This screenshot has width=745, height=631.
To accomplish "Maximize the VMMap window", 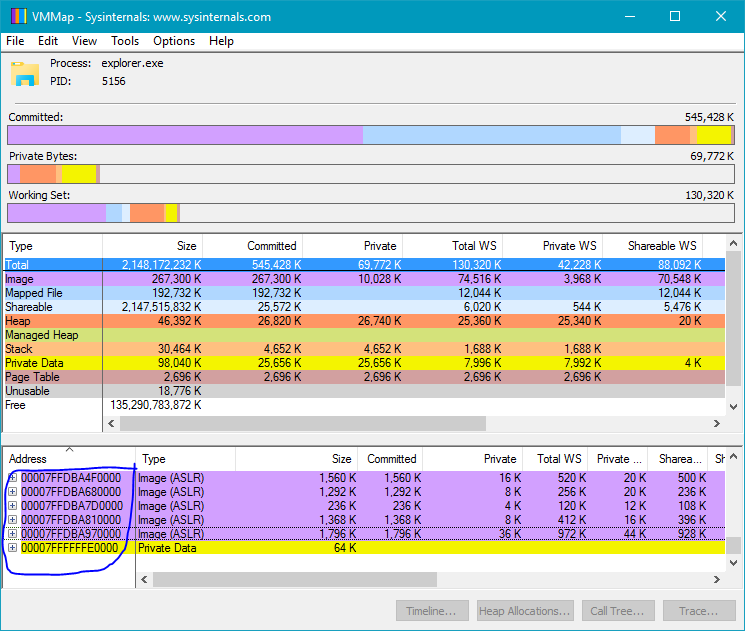I will (x=675, y=16).
